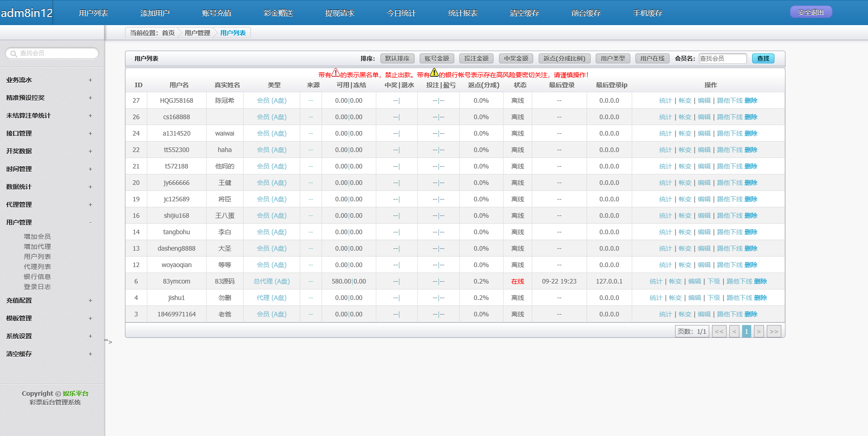Go to last page with >> button
Viewport: 868px width, 436px height.
pos(774,331)
